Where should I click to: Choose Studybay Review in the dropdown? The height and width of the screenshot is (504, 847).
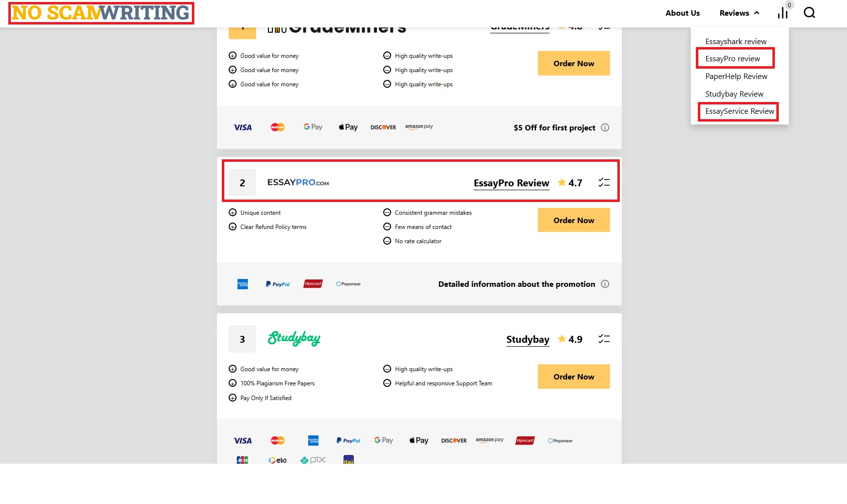(x=734, y=94)
